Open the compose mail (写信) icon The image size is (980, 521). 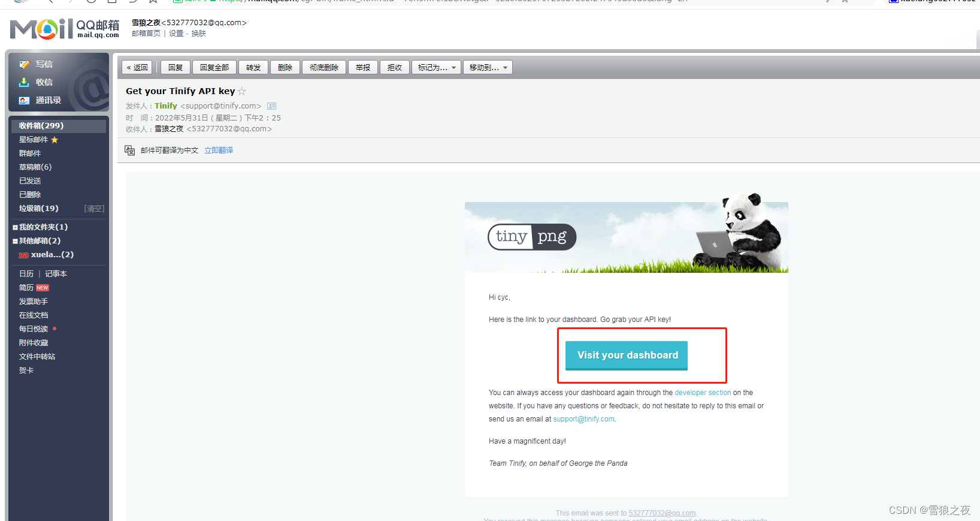click(24, 64)
